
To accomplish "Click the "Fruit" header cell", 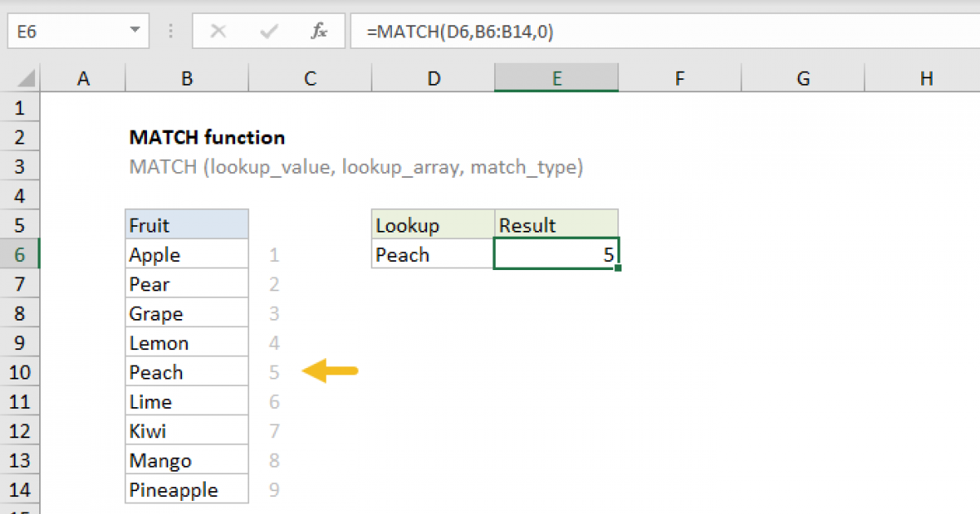I will (187, 225).
